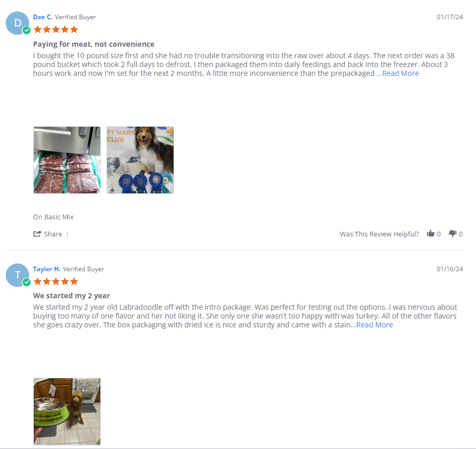Click the star rating on Dee C.'s review

tap(56, 30)
